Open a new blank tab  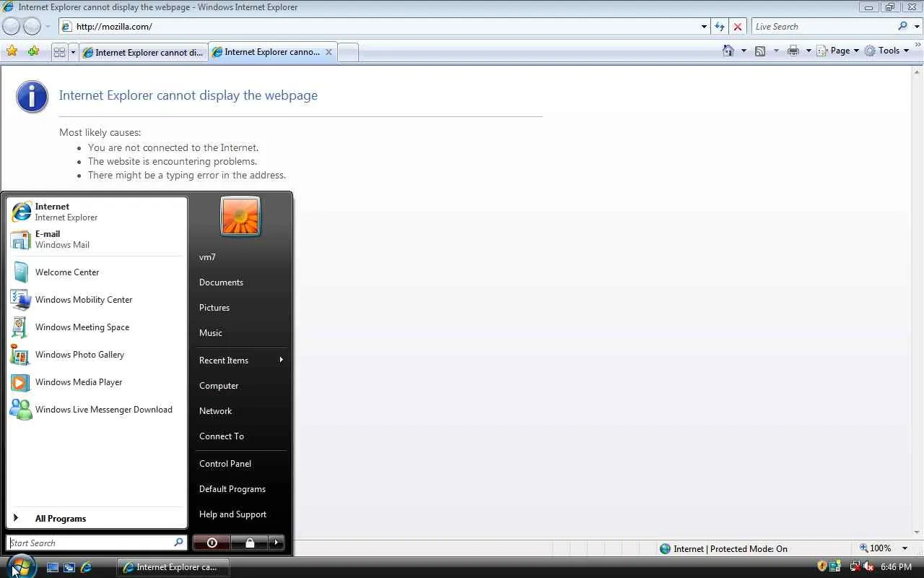click(x=348, y=53)
